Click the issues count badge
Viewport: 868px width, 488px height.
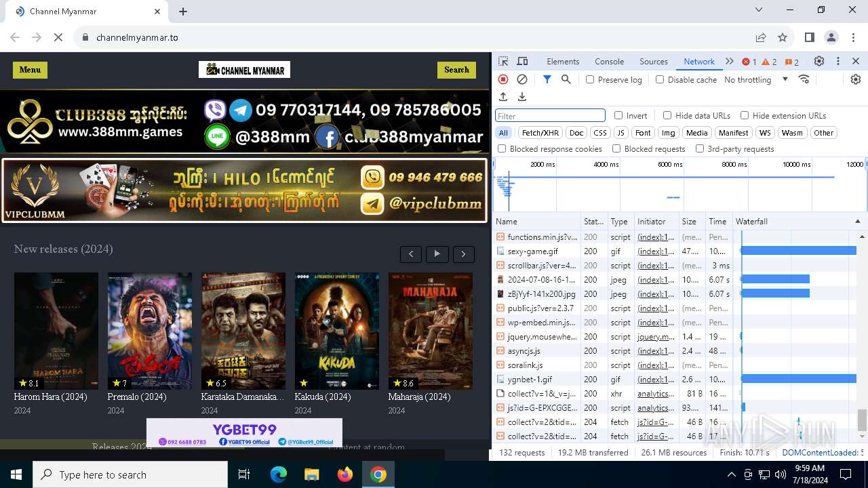click(791, 62)
